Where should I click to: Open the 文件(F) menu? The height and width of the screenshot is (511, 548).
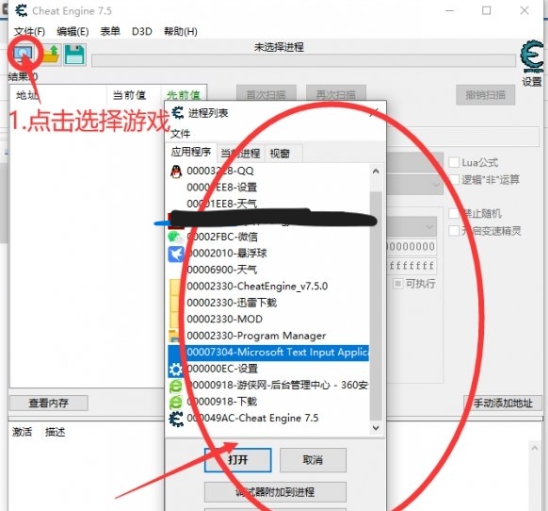point(30,32)
